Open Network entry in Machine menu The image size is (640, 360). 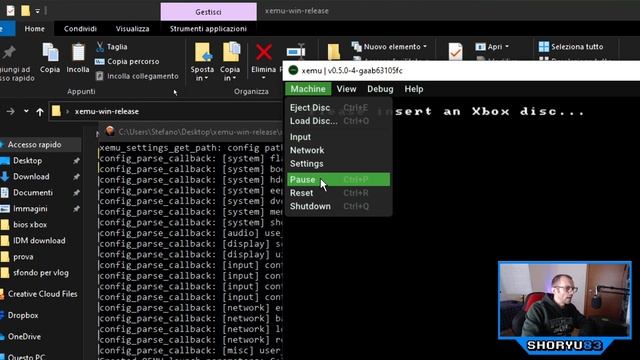[338, 151]
